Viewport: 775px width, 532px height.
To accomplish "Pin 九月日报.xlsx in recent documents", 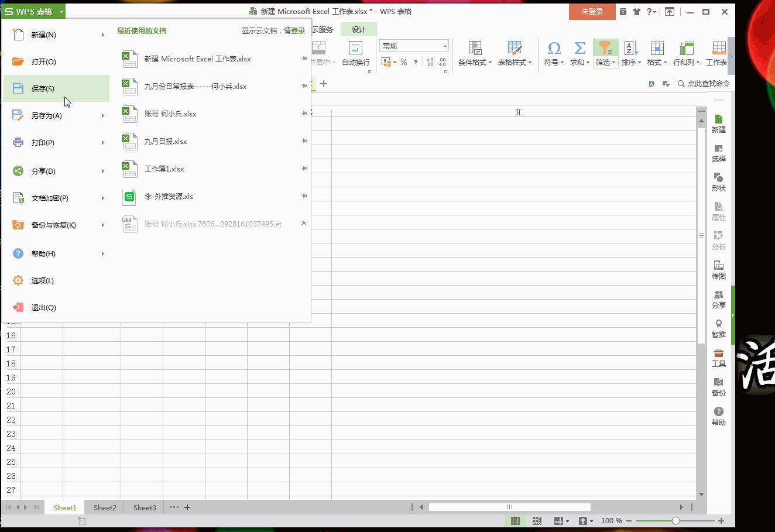I will [x=304, y=141].
